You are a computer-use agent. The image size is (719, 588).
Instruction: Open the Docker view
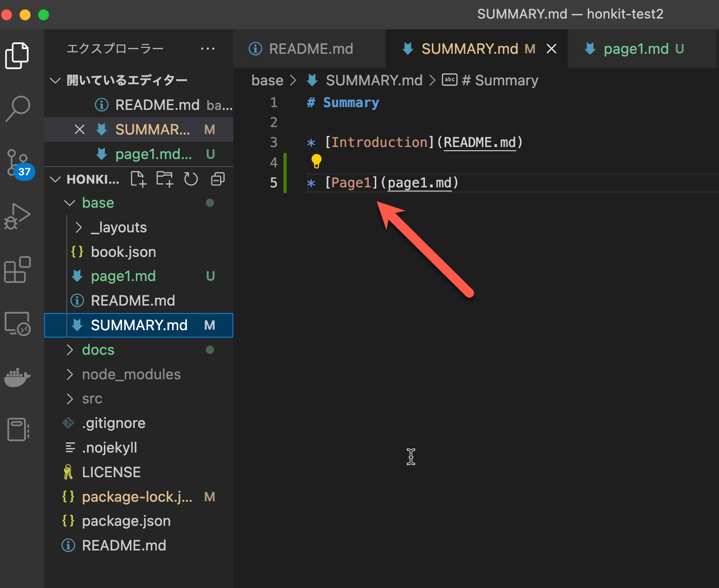pyautogui.click(x=17, y=377)
